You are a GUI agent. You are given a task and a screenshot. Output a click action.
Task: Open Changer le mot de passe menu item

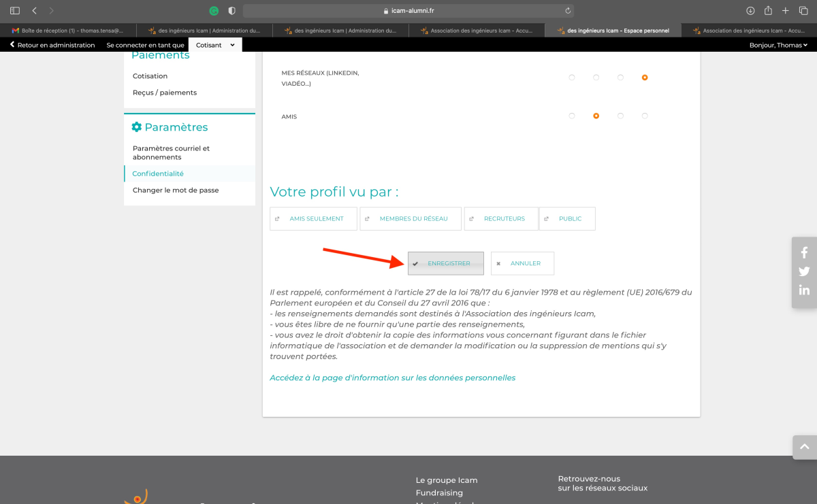point(176,190)
